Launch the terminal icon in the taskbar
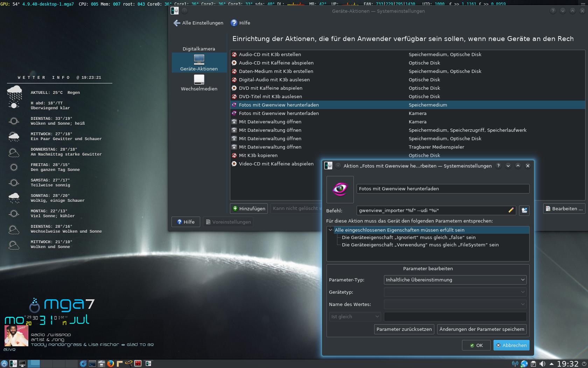The height and width of the screenshot is (368, 588). click(92, 363)
